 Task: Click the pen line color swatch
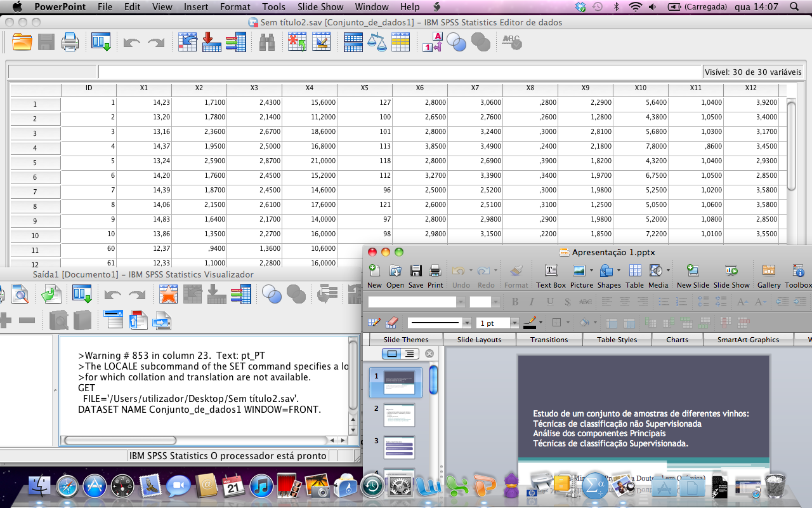[x=530, y=323]
